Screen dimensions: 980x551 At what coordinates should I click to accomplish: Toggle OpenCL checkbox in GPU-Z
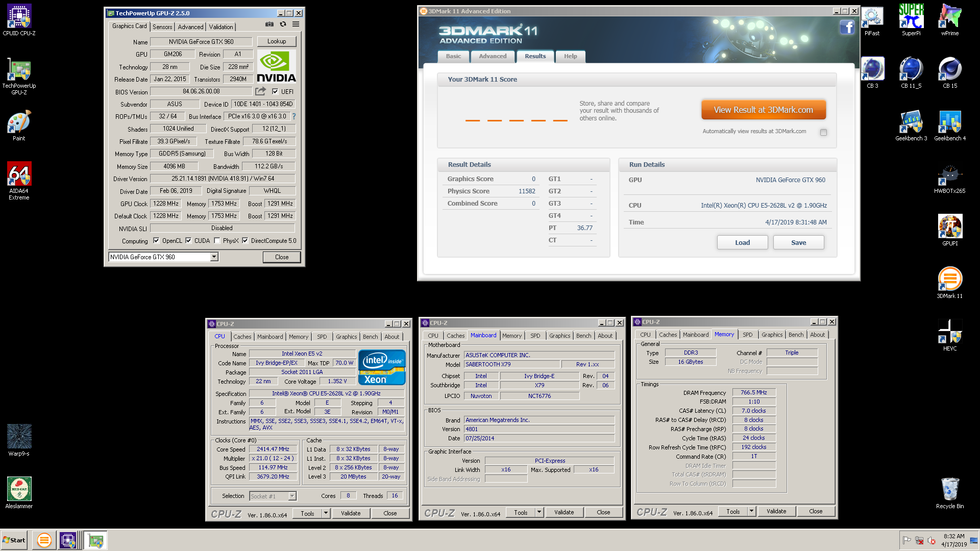point(156,241)
